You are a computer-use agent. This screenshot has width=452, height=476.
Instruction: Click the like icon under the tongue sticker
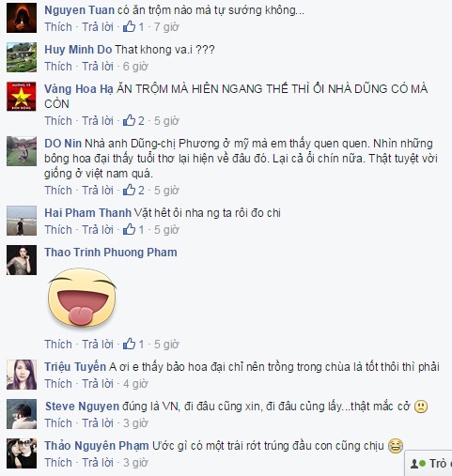coord(129,345)
